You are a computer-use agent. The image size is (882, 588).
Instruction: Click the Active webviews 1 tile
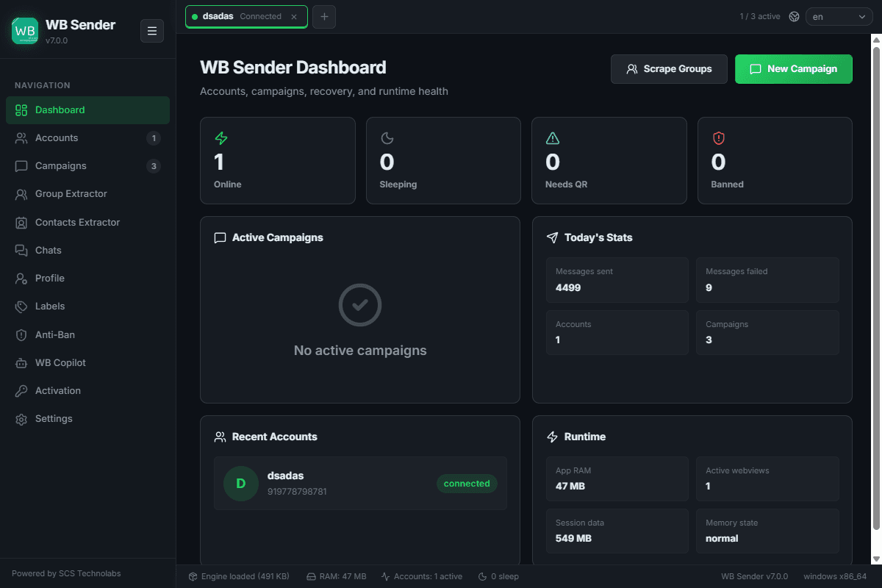[767, 478]
